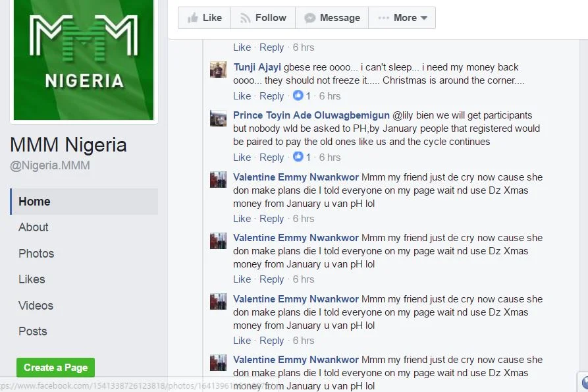
Task: View the page's Likes section
Action: pos(32,279)
